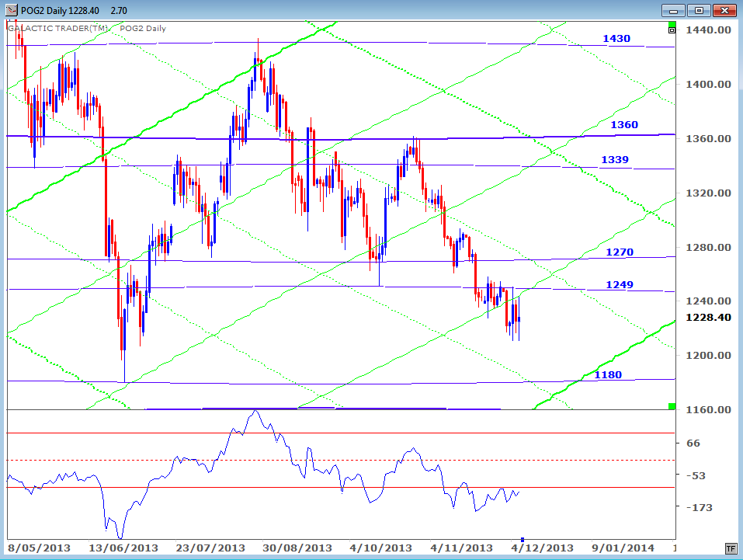
Task: Click the GALACTIC TRADER(TM) chart label
Action: [x=57, y=29]
